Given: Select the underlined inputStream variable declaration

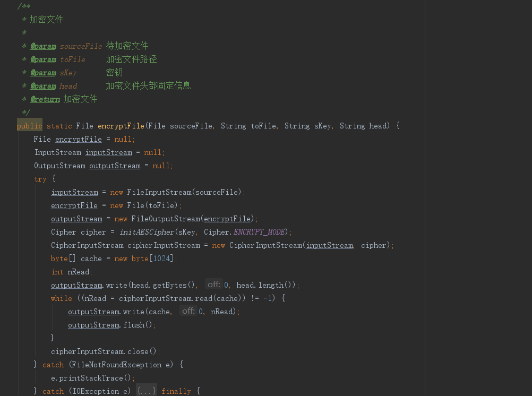Looking at the screenshot, I should (x=108, y=152).
